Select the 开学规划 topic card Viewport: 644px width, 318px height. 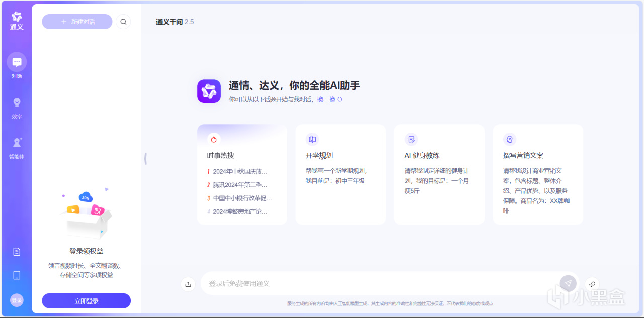tap(341, 175)
